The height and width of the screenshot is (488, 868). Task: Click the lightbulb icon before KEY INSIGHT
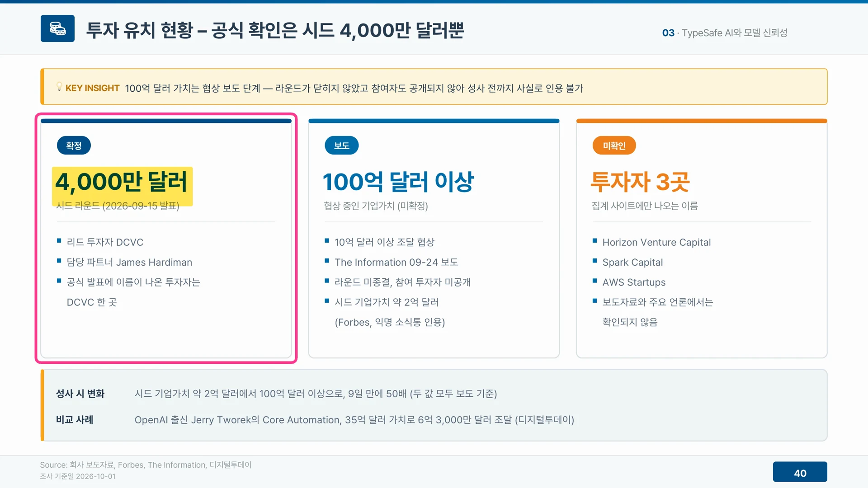(x=59, y=87)
